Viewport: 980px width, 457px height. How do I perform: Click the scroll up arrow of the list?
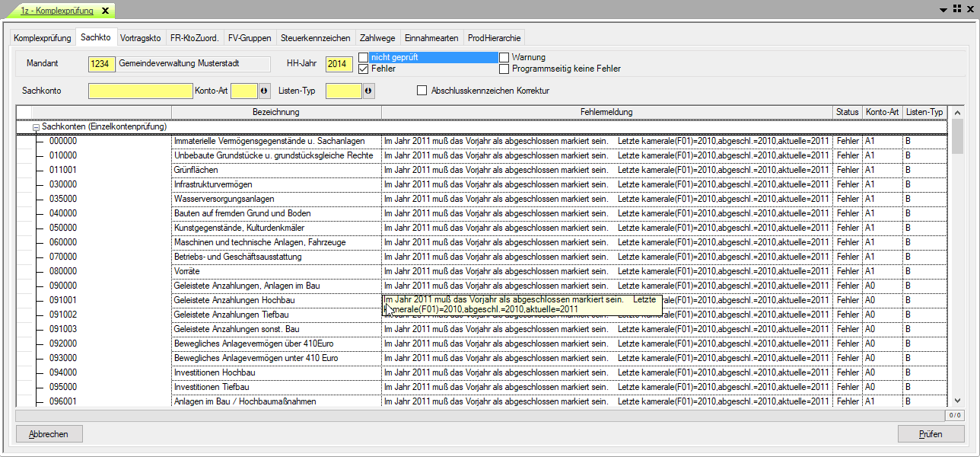(957, 113)
